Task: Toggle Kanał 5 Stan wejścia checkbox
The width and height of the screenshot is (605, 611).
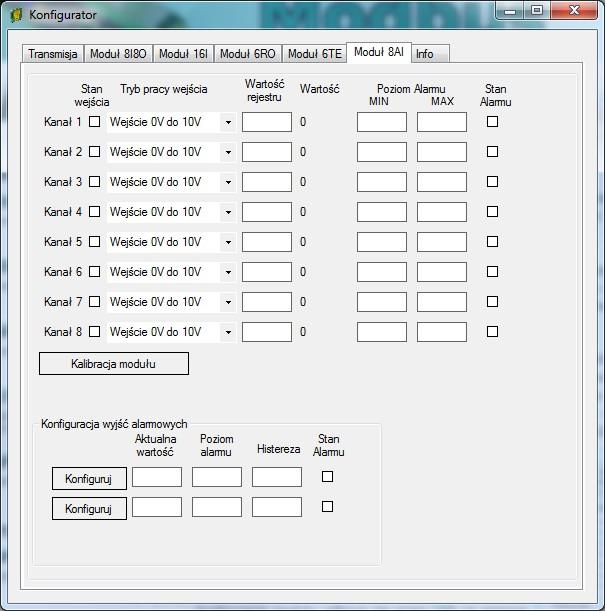Action: click(x=94, y=242)
